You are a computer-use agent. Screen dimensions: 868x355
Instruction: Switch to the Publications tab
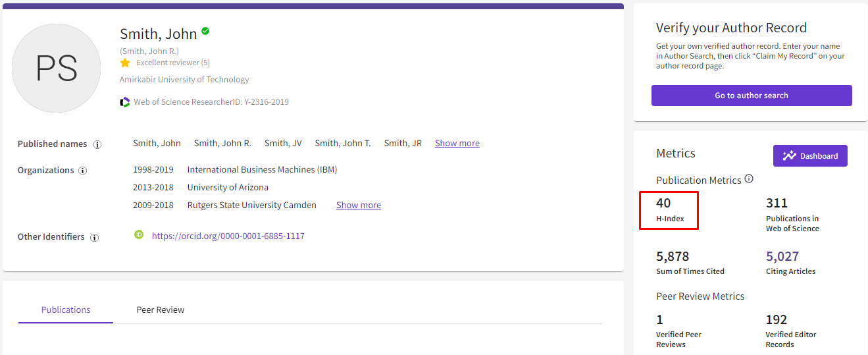[x=66, y=310]
